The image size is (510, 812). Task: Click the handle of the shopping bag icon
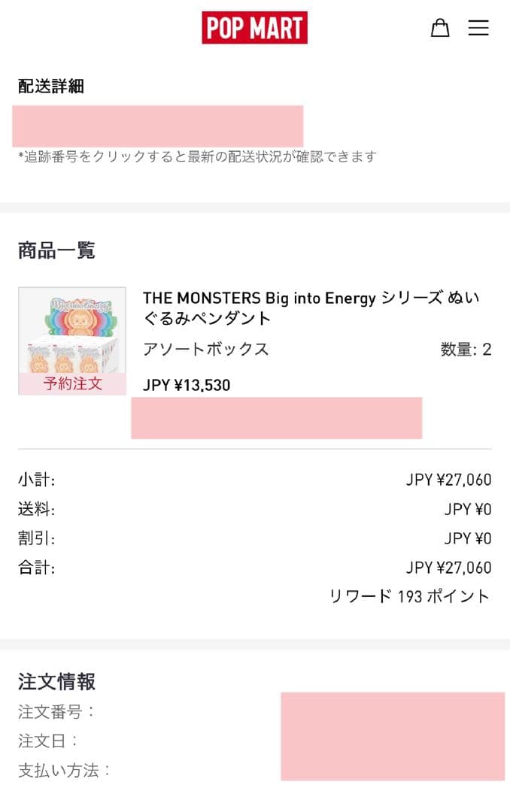[440, 21]
